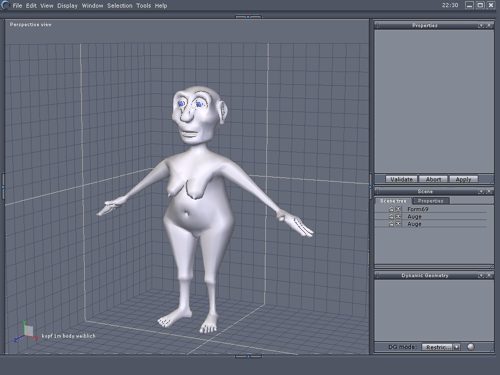
Task: Toggle the lock icon beside Form69
Action: [x=391, y=209]
